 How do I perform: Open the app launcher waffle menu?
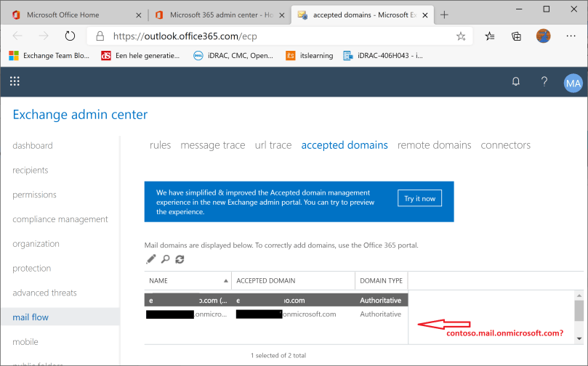coord(15,82)
